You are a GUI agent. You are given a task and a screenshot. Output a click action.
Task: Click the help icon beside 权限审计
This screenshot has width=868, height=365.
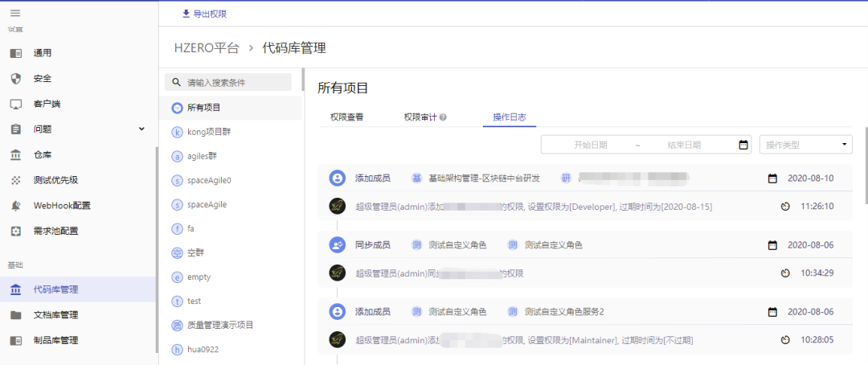pos(443,117)
